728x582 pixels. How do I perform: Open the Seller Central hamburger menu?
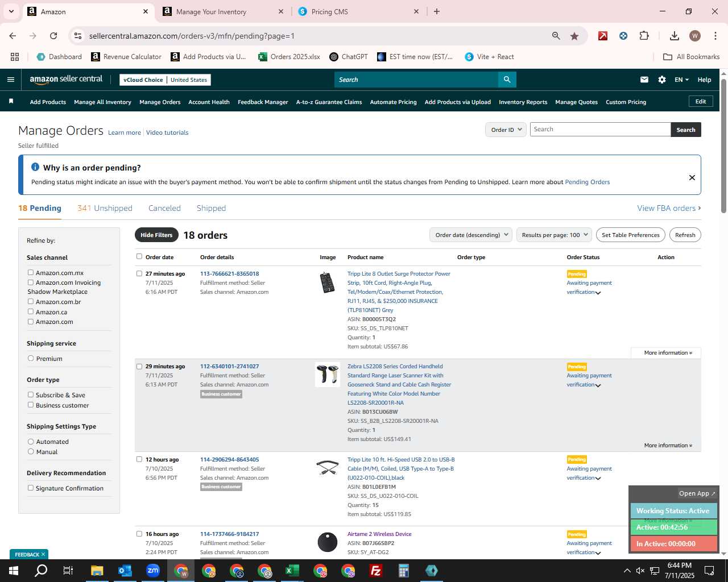pos(10,80)
